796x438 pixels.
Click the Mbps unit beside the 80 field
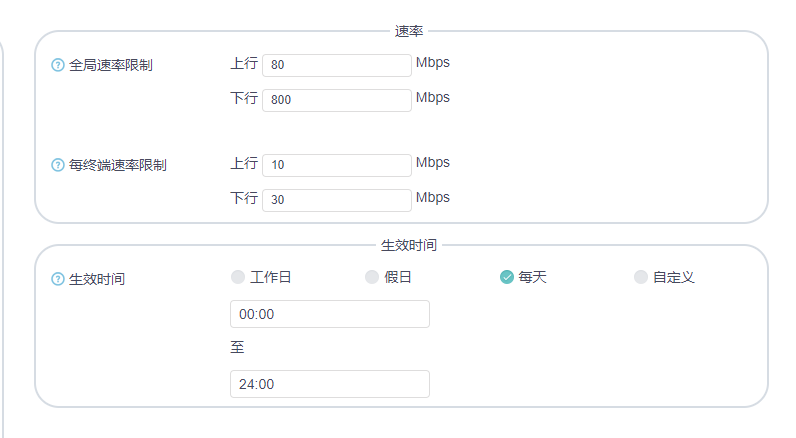[x=433, y=63]
